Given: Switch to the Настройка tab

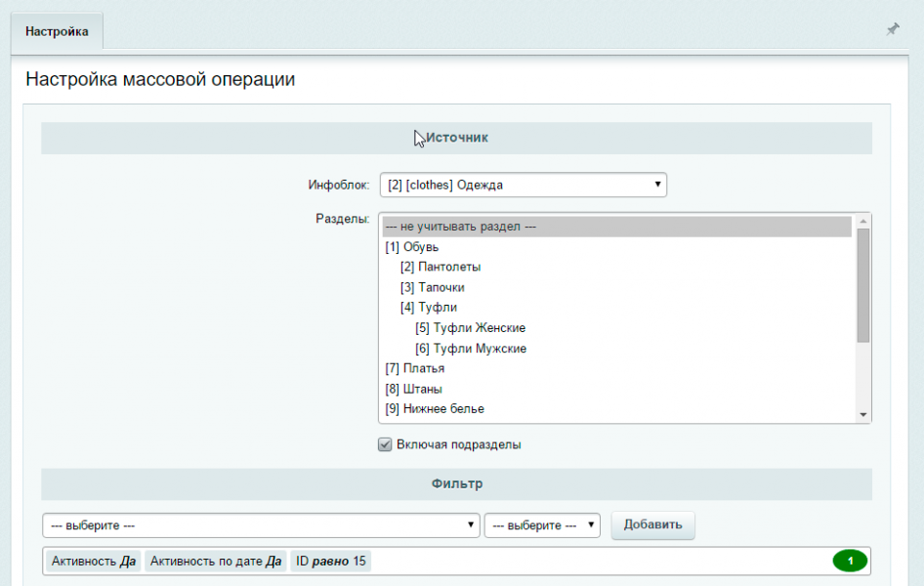Looking at the screenshot, I should coord(57,31).
